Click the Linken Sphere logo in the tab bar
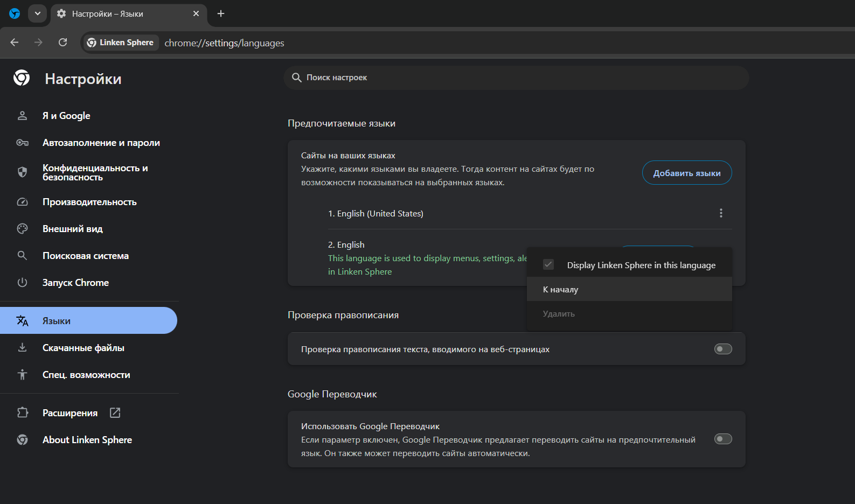855x504 pixels. pos(15,13)
